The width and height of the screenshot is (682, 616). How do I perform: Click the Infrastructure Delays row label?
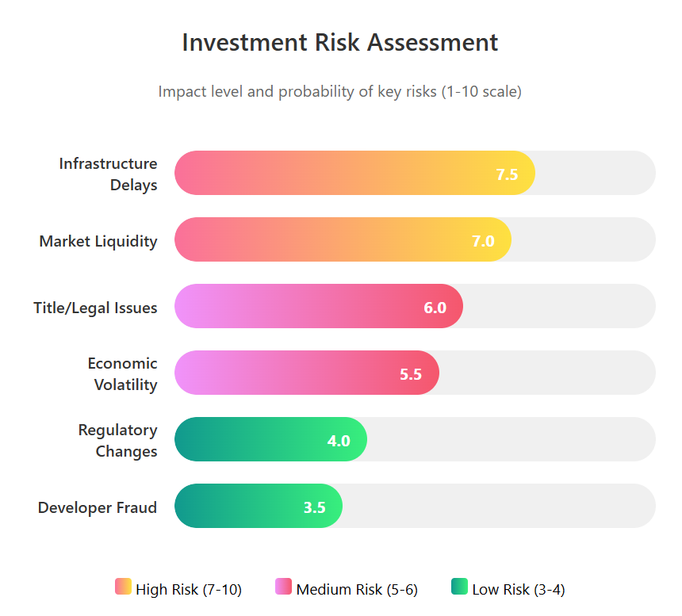pyautogui.click(x=108, y=174)
